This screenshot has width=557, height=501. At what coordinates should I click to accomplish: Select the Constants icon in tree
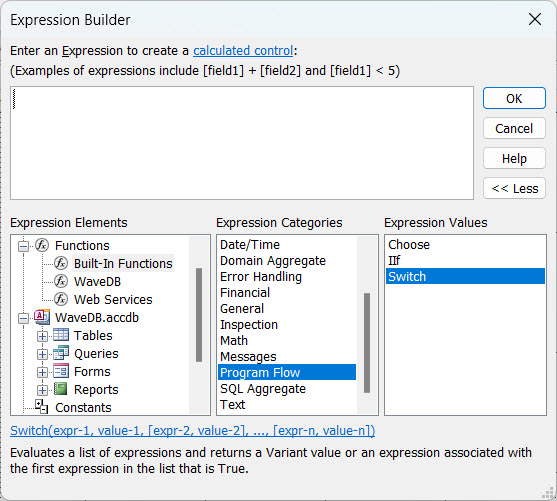[x=42, y=407]
